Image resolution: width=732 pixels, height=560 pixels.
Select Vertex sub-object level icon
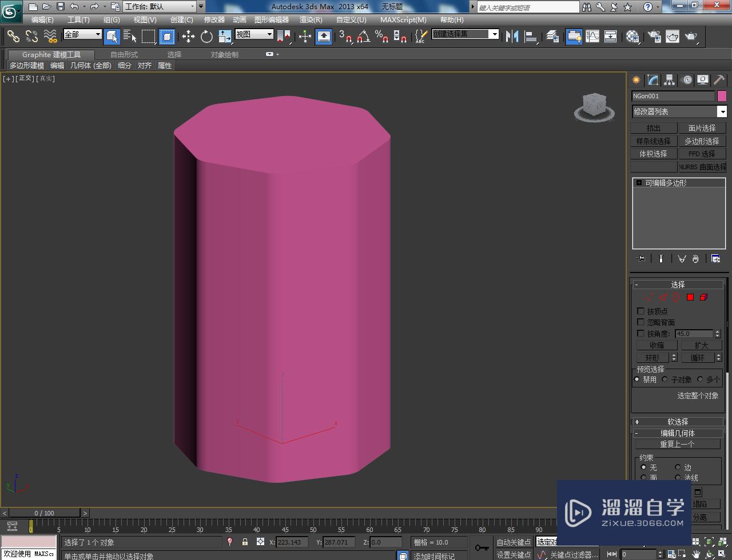[x=649, y=297]
